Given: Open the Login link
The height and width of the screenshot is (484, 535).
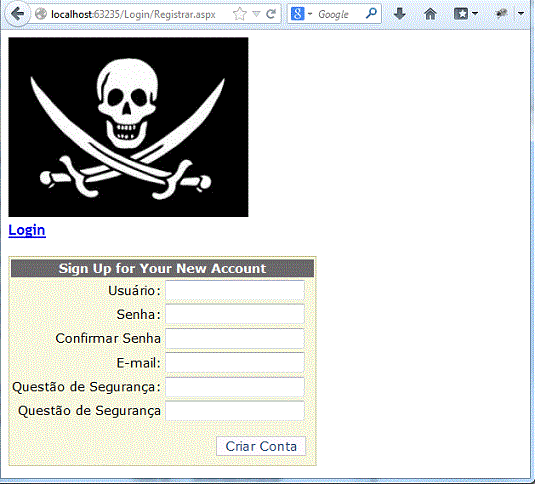Looking at the screenshot, I should click(27, 230).
